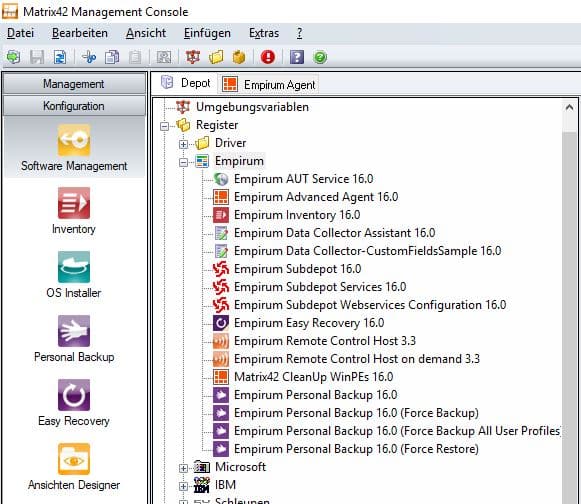
Task: Click the red variables toolbar icon
Action: coord(193,57)
